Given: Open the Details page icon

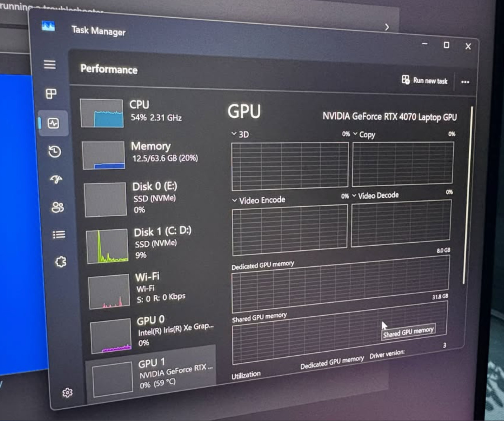Looking at the screenshot, I should click(x=59, y=235).
